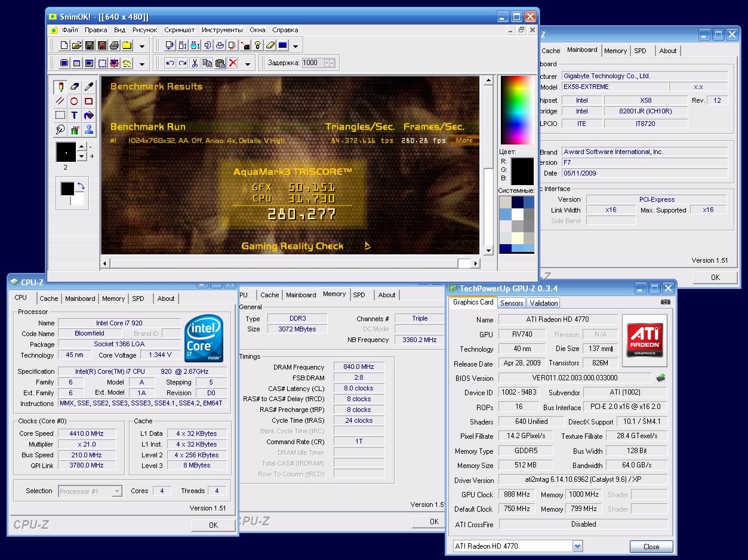Open a file via the open-folder toolbar icon
The image size is (748, 560).
click(77, 45)
